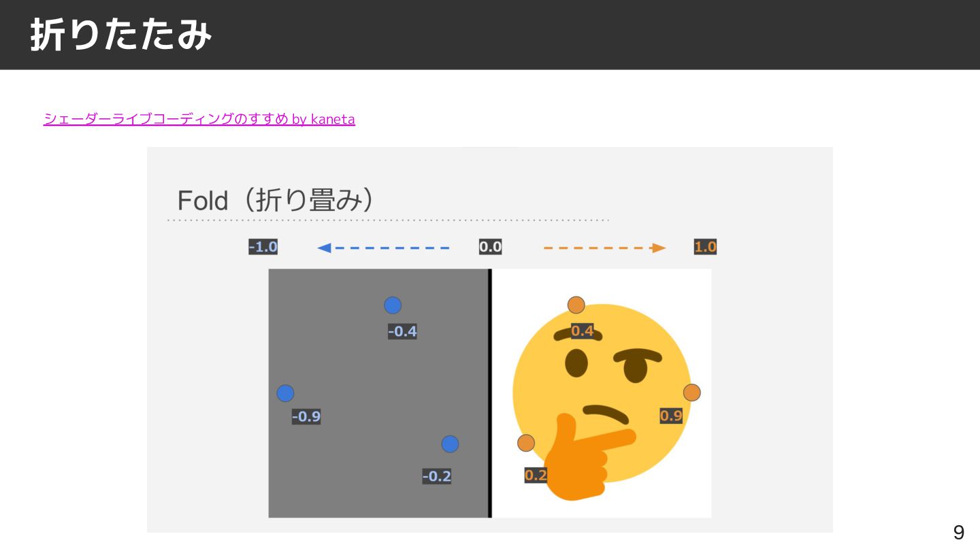Click the -0.9 value label
The height and width of the screenshot is (551, 980).
click(306, 417)
